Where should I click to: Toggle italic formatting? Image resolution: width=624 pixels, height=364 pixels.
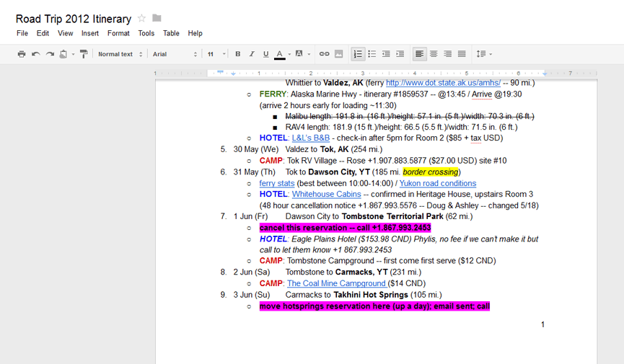pos(252,54)
